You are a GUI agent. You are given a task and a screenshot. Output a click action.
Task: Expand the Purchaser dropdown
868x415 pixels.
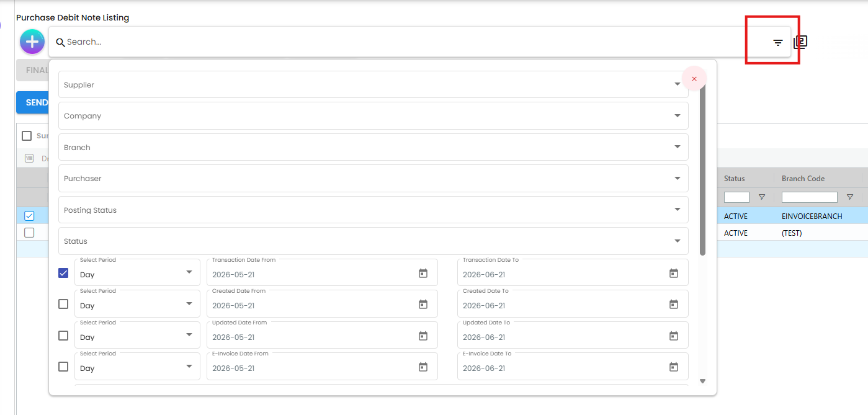[374, 179]
